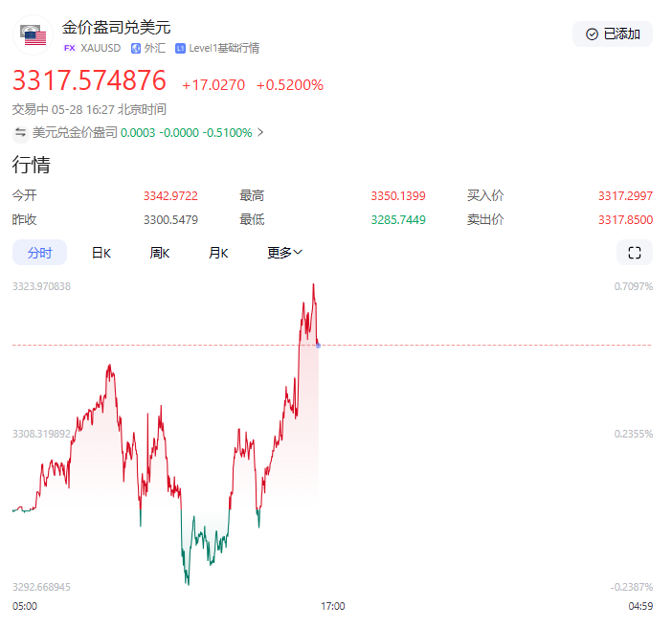672x629 pixels.
Task: Click the 17:00 time axis label
Action: click(332, 606)
